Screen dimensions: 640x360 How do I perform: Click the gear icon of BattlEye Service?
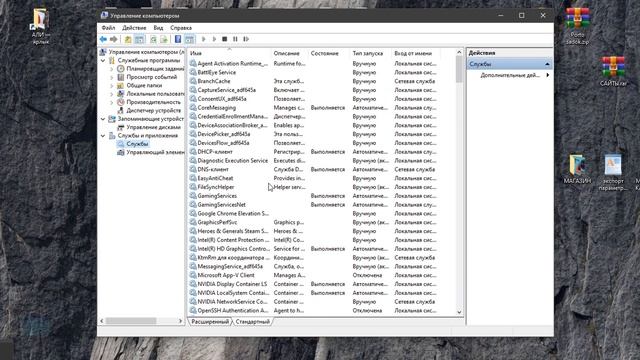coord(193,72)
